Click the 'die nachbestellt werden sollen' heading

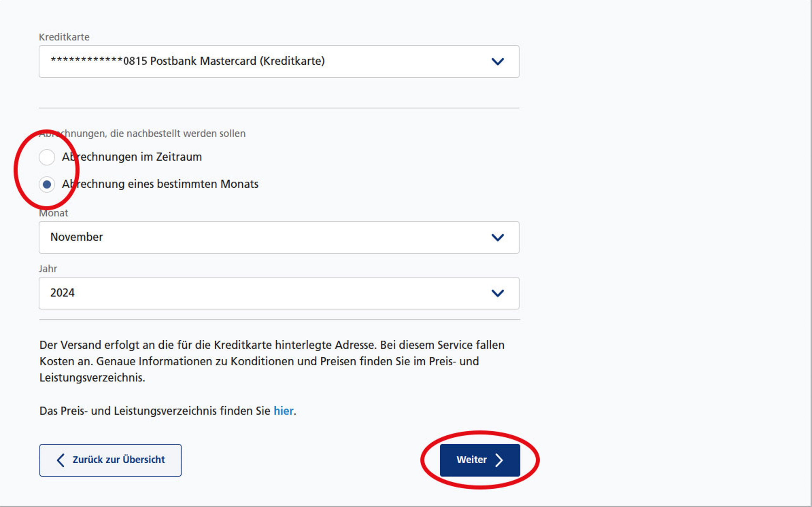tap(178, 133)
